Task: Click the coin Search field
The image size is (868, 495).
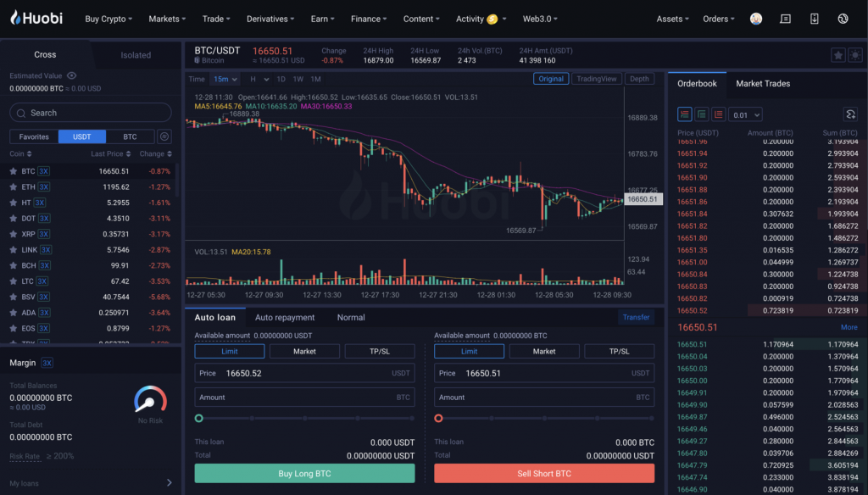Action: tap(91, 113)
